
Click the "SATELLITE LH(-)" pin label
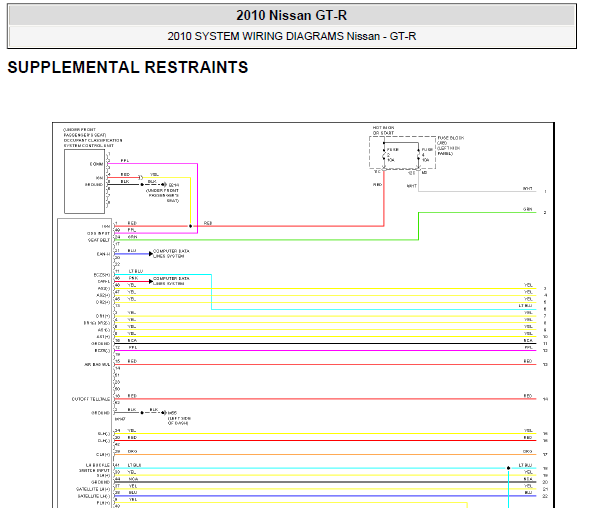click(x=94, y=496)
